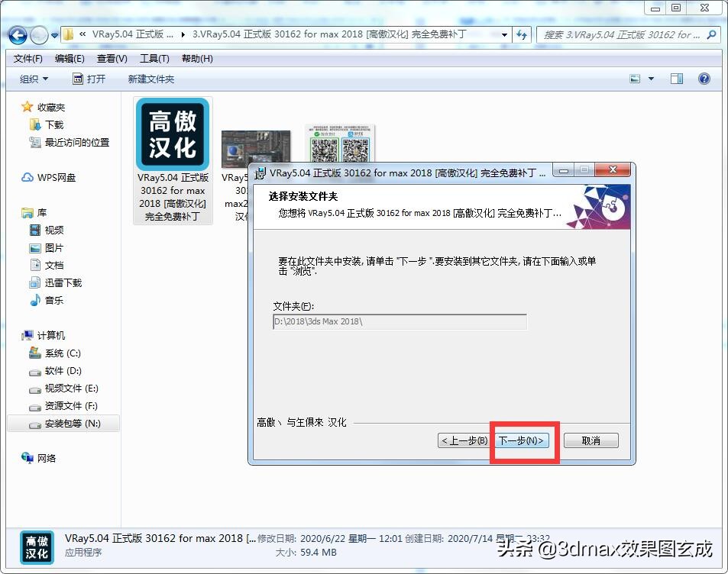The width and height of the screenshot is (728, 574).
Task: Open the 工具(T) menu
Action: pos(154,59)
